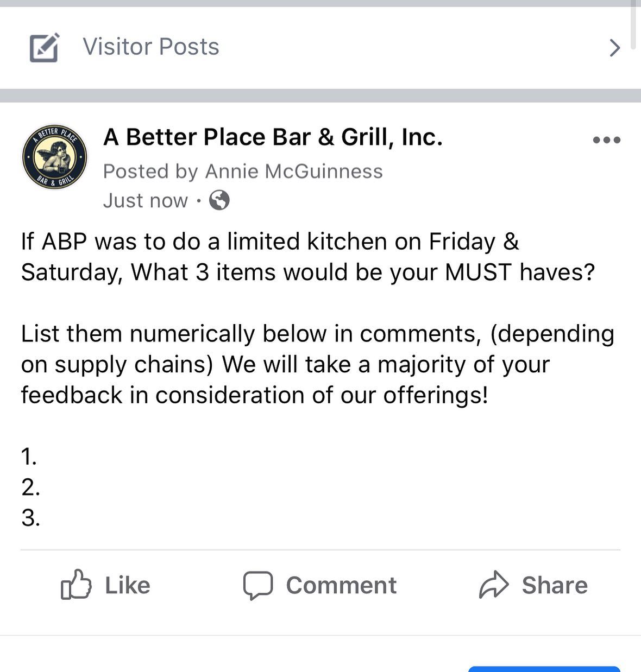Tap the Visitor Posts compose icon
Screen dimensions: 641x672
[x=44, y=48]
